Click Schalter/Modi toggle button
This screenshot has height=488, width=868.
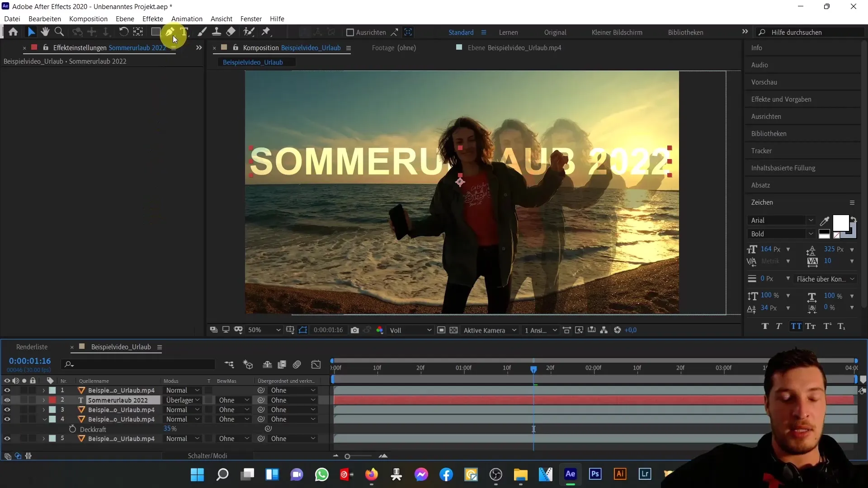pyautogui.click(x=208, y=456)
